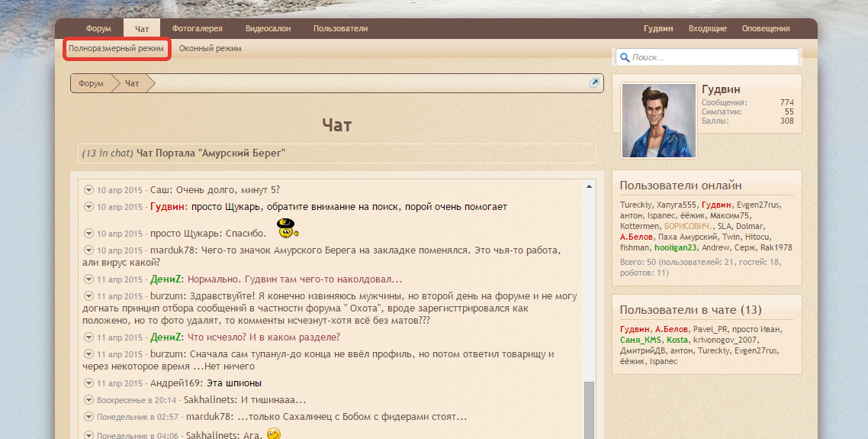
Task: Click the smiley after "Спасибо" message
Action: pyautogui.click(x=288, y=228)
